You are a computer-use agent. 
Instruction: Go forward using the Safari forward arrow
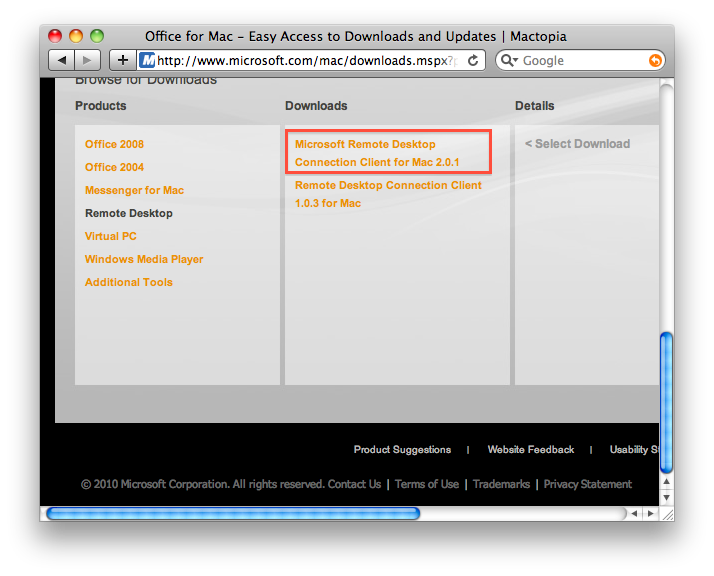pos(87,60)
